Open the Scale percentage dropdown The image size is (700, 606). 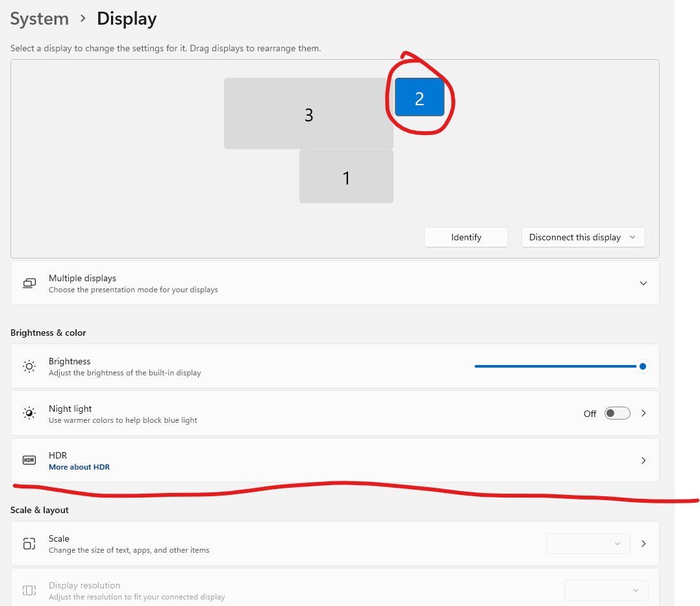click(x=588, y=544)
